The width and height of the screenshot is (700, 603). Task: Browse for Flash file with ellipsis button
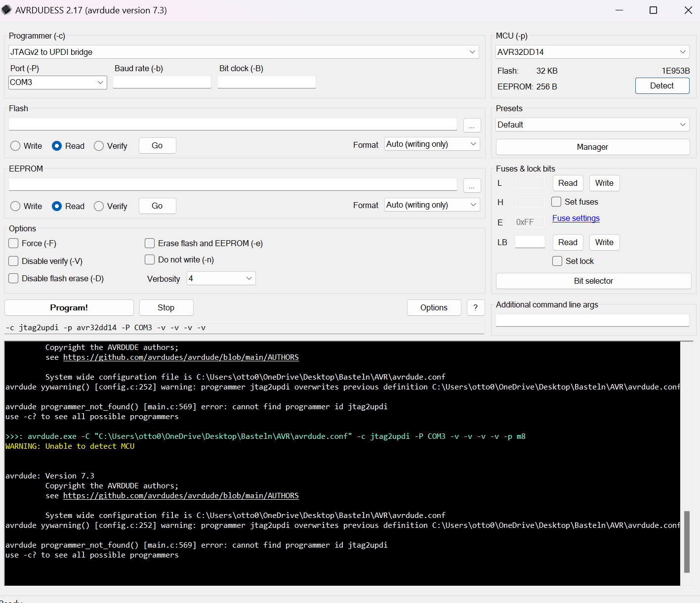(x=472, y=126)
